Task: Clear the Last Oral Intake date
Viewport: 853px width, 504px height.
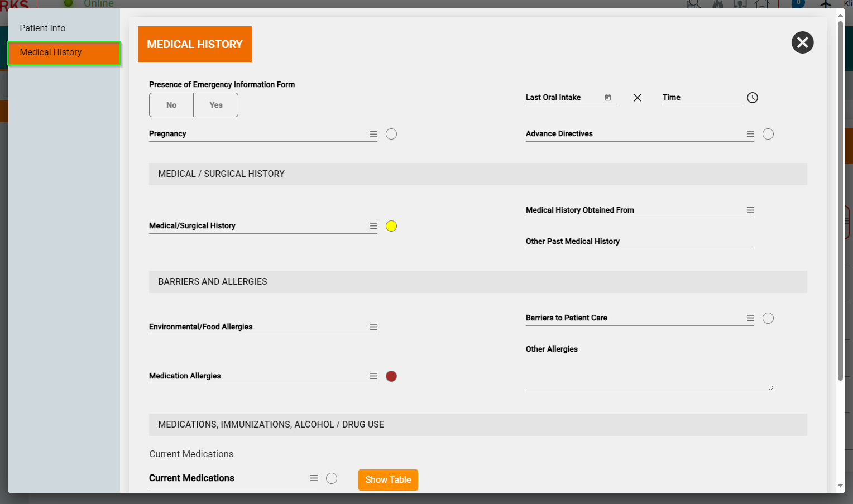Action: [x=638, y=98]
